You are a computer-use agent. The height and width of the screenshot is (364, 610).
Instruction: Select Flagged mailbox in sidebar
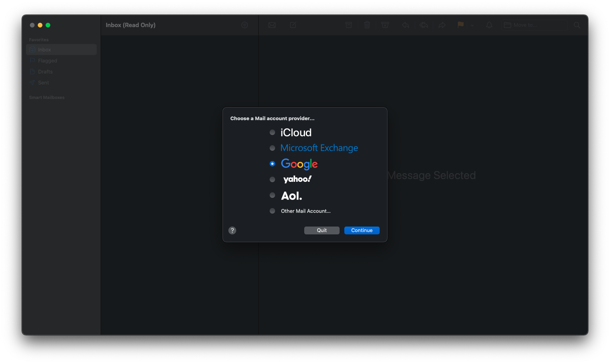coord(61,60)
